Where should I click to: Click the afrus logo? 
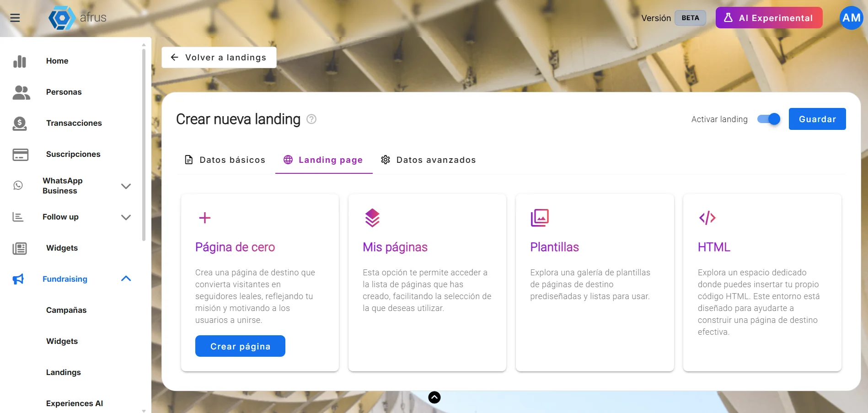pyautogui.click(x=77, y=18)
